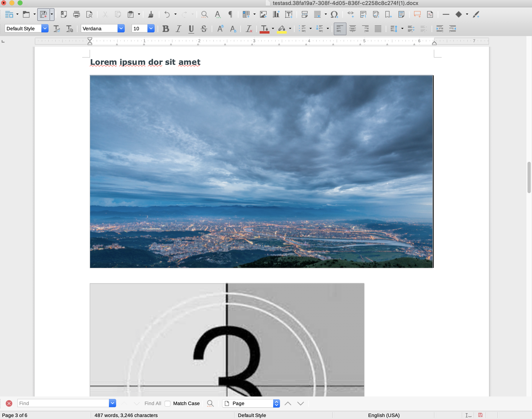Insert a page break
Image resolution: width=532 pixels, height=419 pixels.
(305, 15)
